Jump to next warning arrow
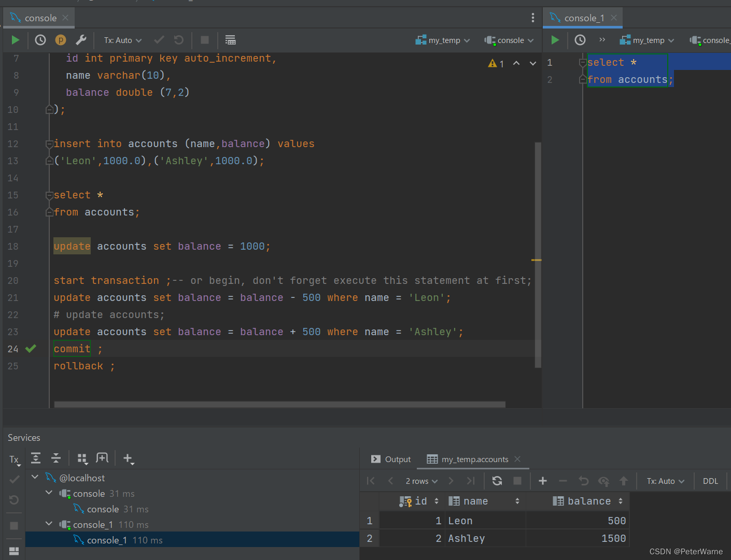Screen dimensions: 731x560 pos(533,63)
